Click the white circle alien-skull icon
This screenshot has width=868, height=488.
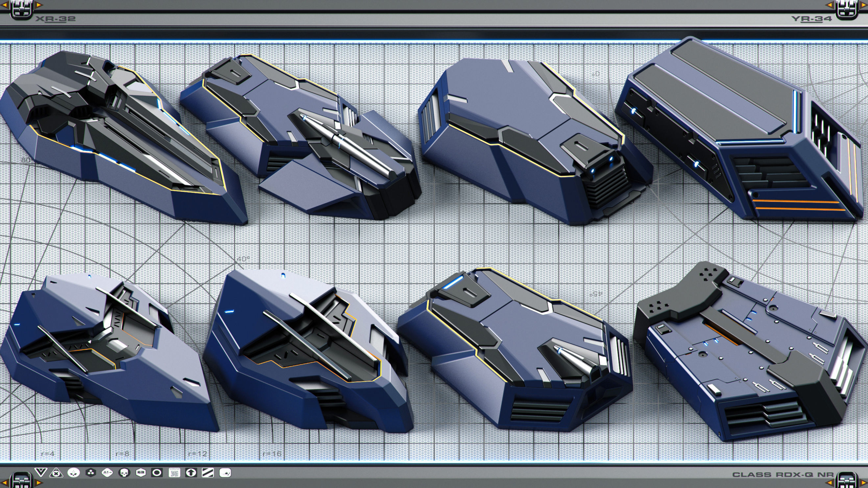73,473
